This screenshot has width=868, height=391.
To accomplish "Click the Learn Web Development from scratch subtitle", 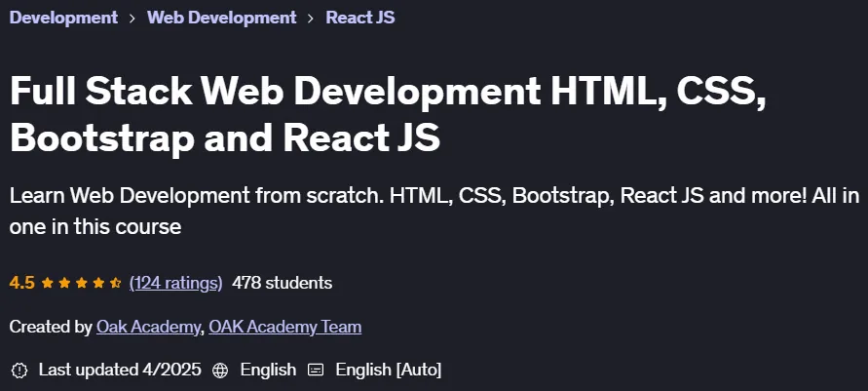I will [x=434, y=211].
